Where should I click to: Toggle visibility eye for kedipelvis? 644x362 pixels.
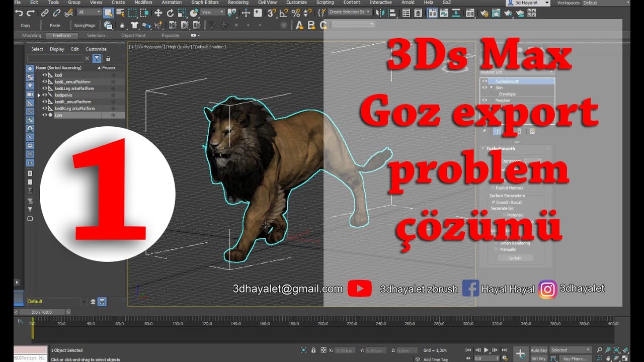(45, 95)
